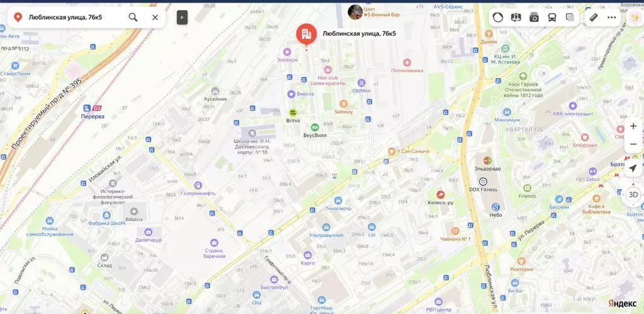
Task: Open the three-dots more menu
Action: pos(611,17)
